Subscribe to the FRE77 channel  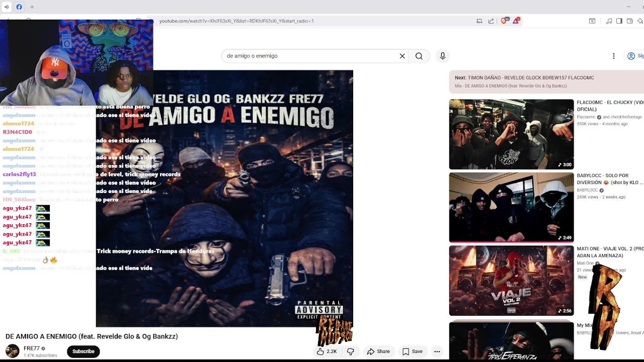coord(84,351)
